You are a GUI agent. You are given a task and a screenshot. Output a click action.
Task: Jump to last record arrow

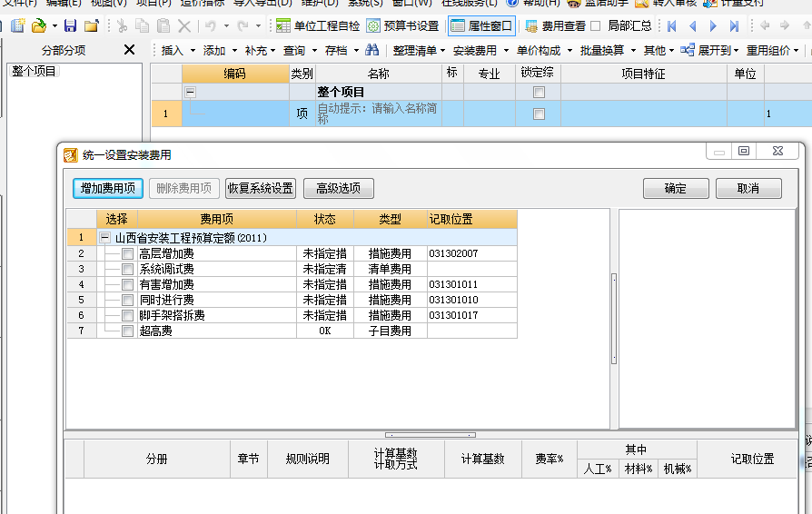pos(734,25)
